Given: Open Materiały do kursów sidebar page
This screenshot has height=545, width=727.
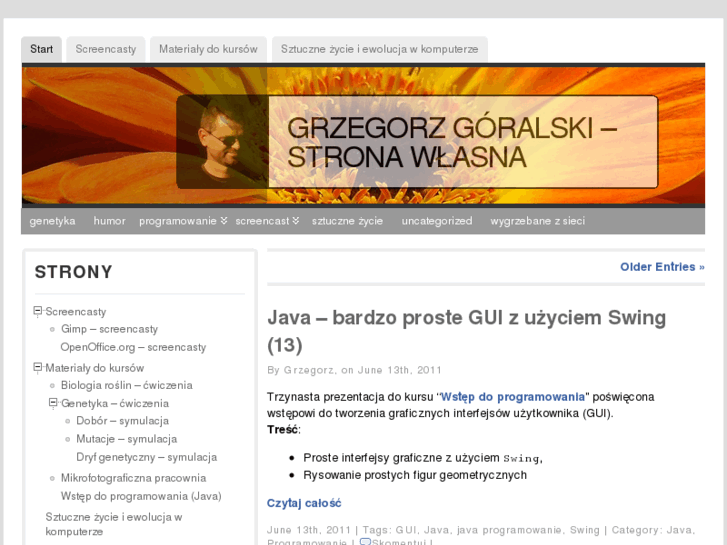Looking at the screenshot, I should coord(95,368).
